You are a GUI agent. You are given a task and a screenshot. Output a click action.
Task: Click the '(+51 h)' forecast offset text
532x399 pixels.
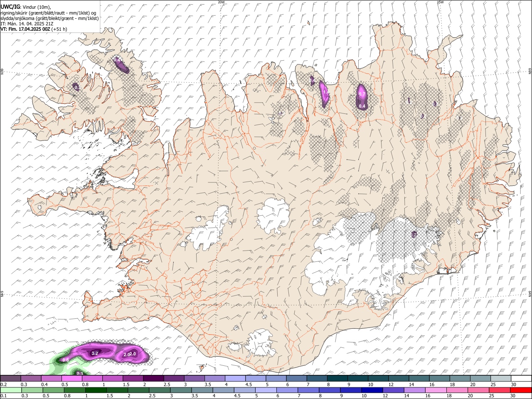click(59, 29)
